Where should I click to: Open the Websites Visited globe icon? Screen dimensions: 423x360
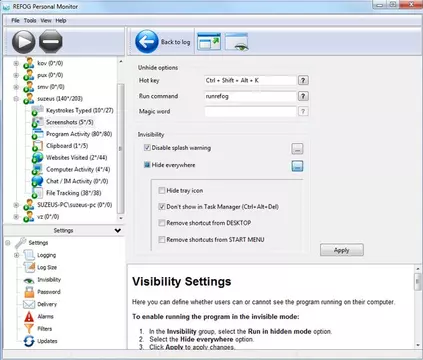(x=37, y=158)
